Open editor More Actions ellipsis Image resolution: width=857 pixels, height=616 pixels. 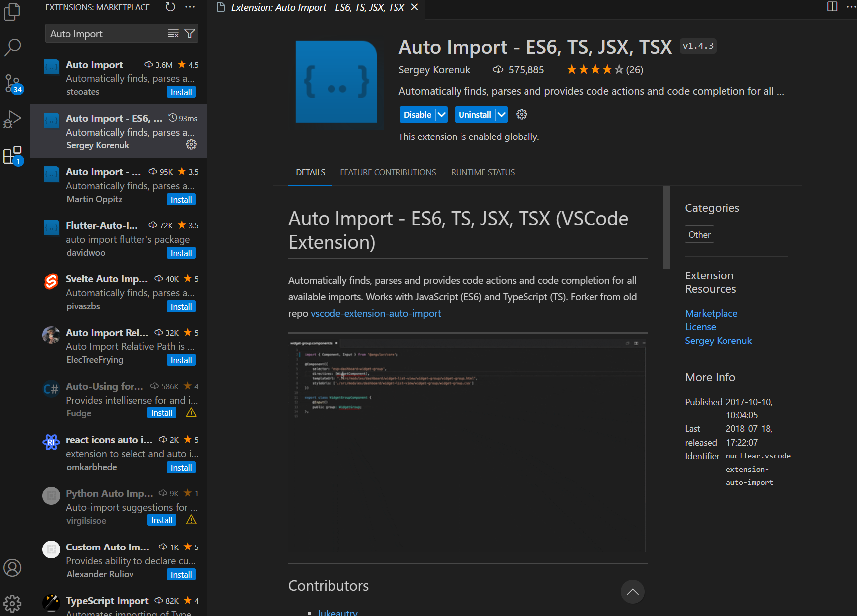click(851, 7)
